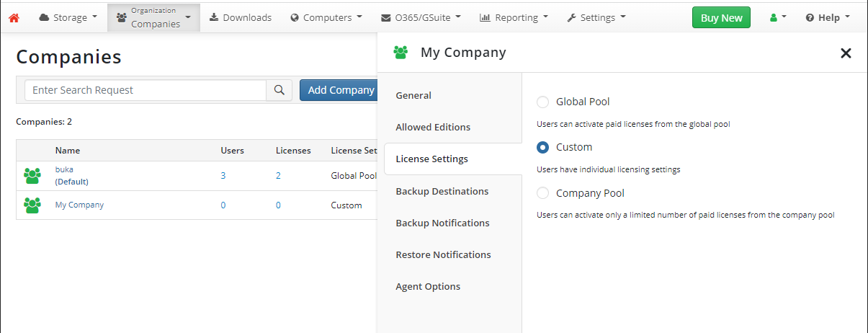Go to the red home icon
The image size is (868, 333).
coord(14,17)
